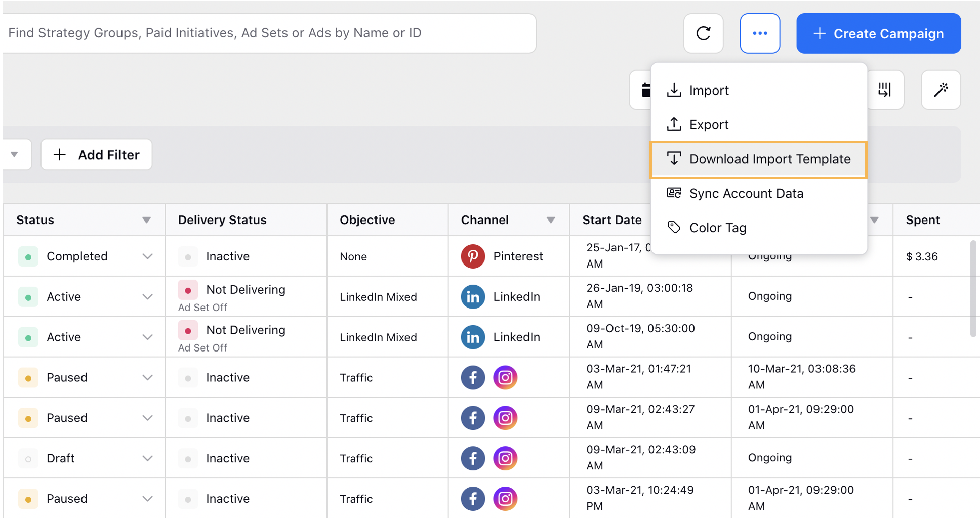Click the Start Date column header

click(612, 220)
